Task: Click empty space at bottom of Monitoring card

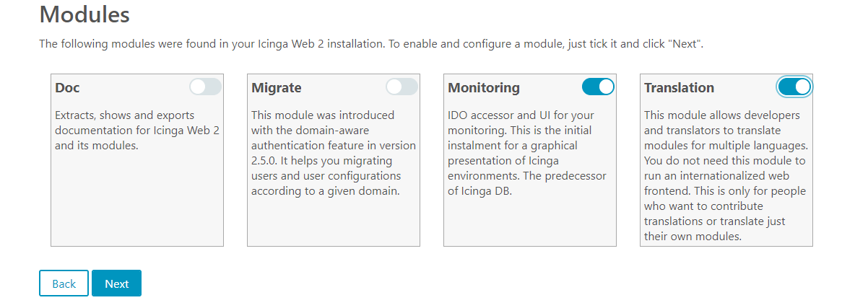Action: [x=530, y=224]
